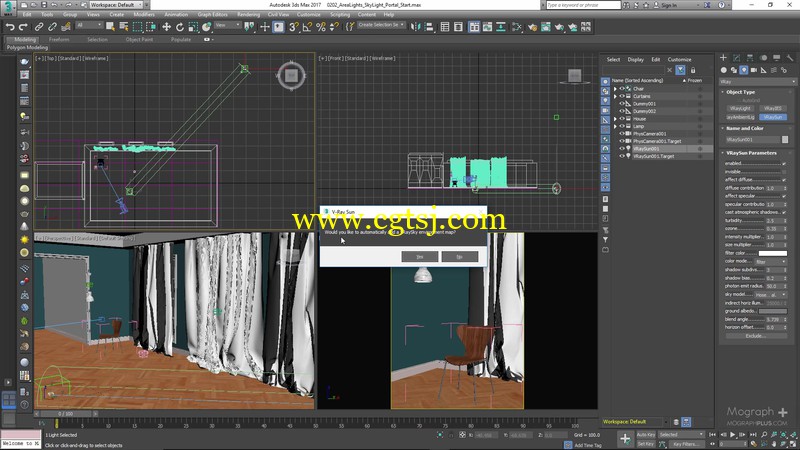Hide VRaySun001 using its eye icon

622,148
